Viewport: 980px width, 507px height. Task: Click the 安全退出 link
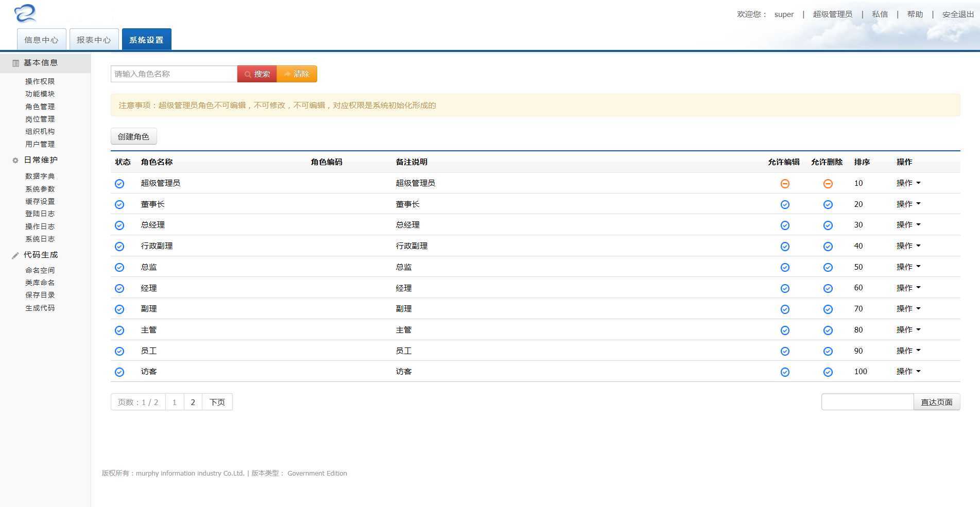tap(958, 14)
